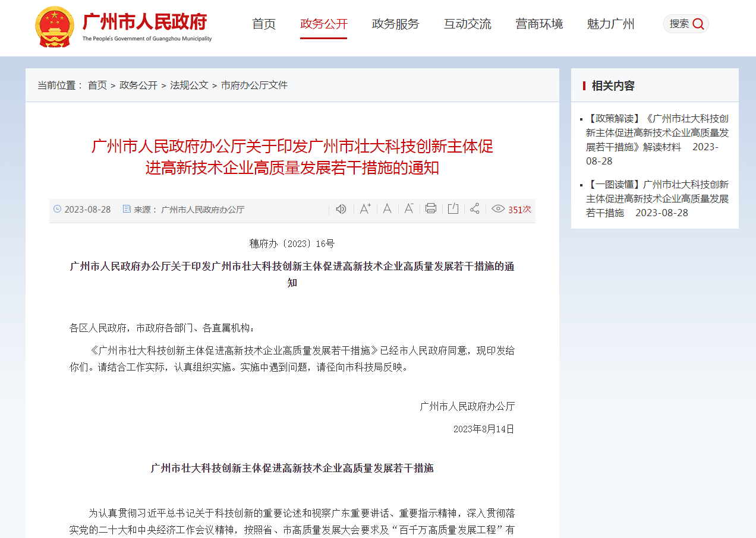Click the 搜索 search box
The height and width of the screenshot is (538, 756).
point(686,24)
